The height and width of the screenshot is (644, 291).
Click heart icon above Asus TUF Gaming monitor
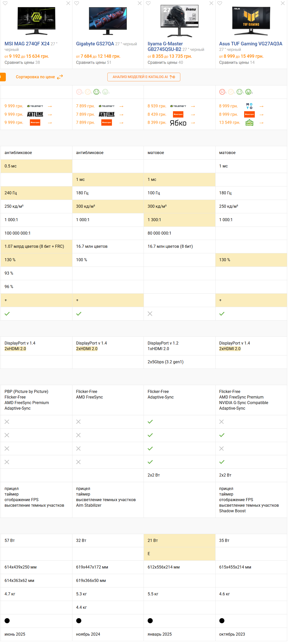coord(220,3)
